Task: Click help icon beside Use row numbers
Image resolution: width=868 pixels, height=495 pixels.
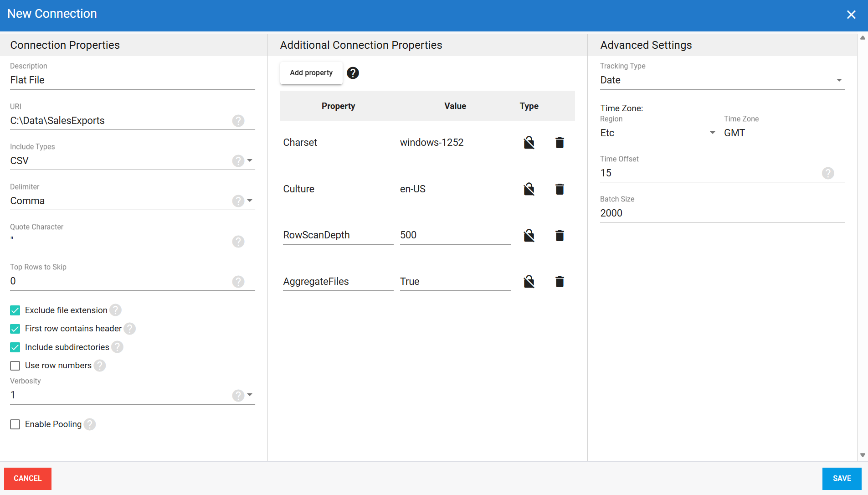Action: 100,366
